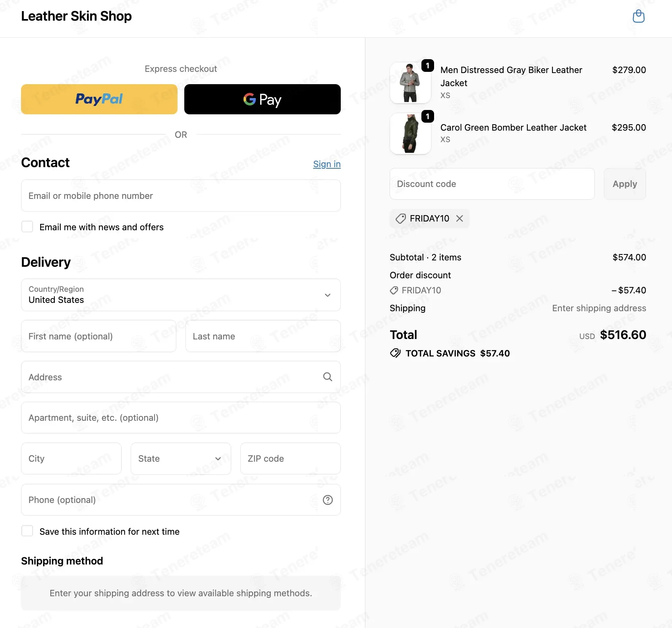The image size is (672, 628).
Task: Click into the City field
Action: pos(71,458)
